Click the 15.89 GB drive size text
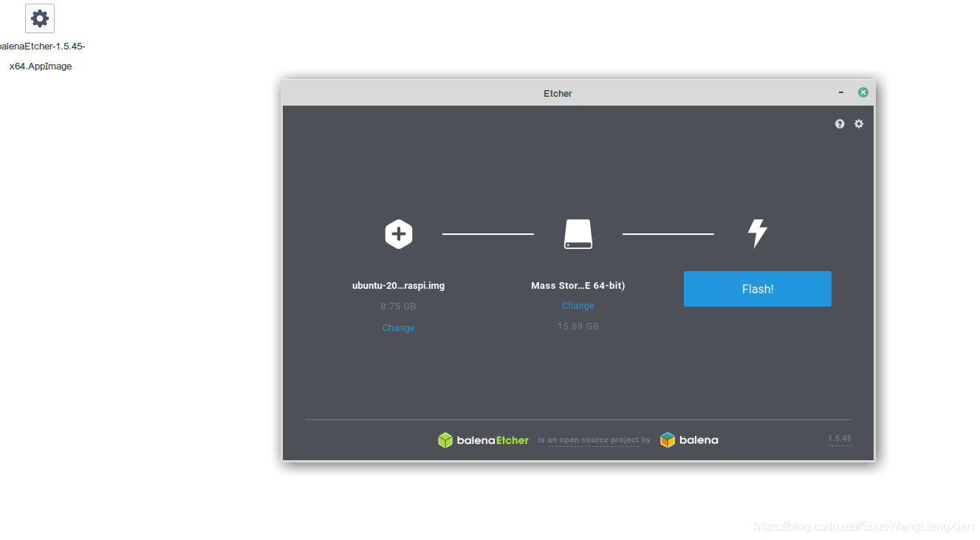Screen dimensions: 980x540 pyautogui.click(x=578, y=326)
